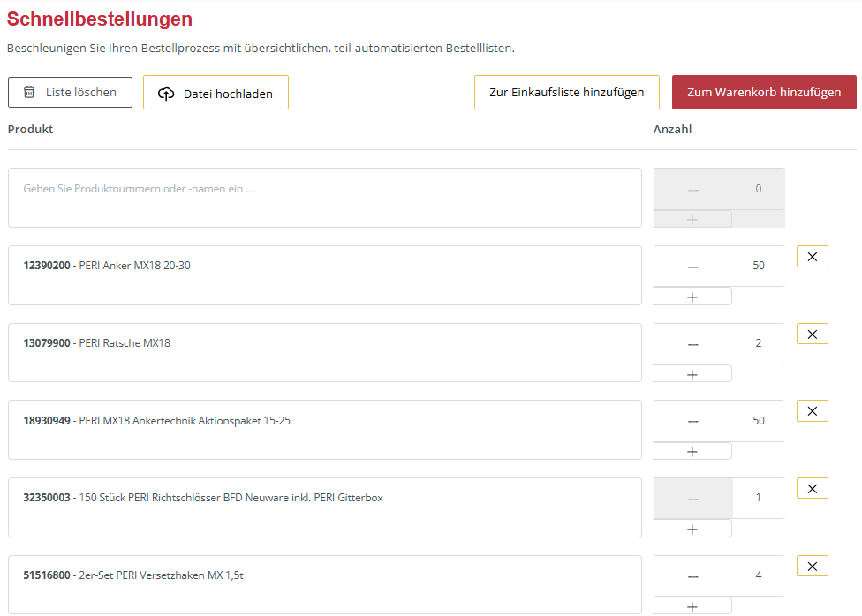862x616 pixels.
Task: Decrease quantity of PERI Ratsche MX18
Action: [x=692, y=344]
